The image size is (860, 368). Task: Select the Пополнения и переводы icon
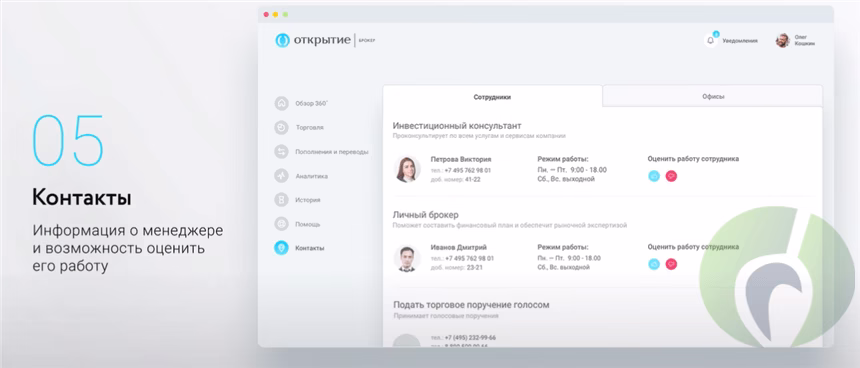tap(281, 152)
